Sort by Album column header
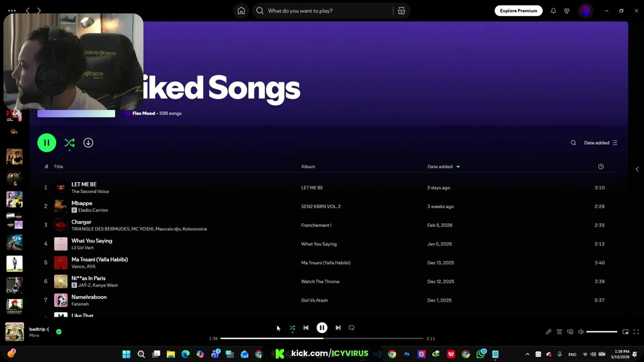Screen dimensions: 644x362 (x=308, y=166)
